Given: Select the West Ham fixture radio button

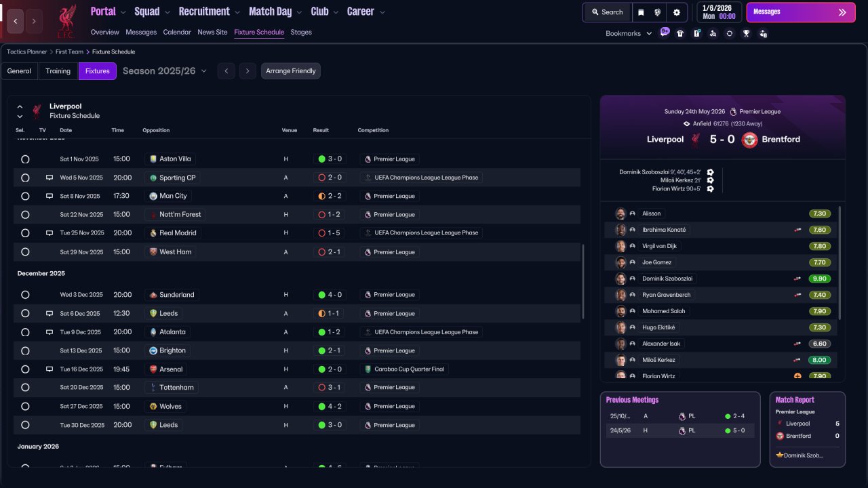Looking at the screenshot, I should click(x=25, y=252).
